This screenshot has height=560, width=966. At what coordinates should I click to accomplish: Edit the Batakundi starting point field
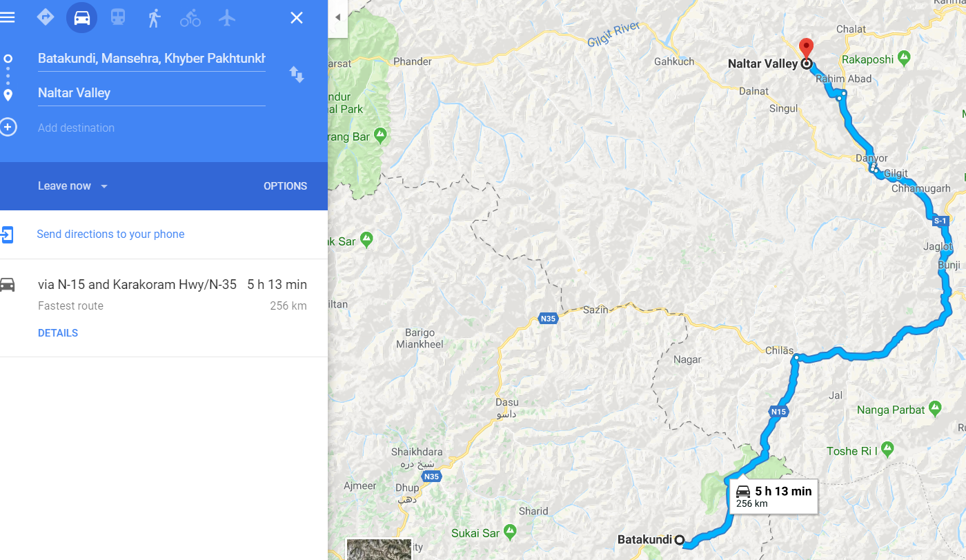pos(152,59)
